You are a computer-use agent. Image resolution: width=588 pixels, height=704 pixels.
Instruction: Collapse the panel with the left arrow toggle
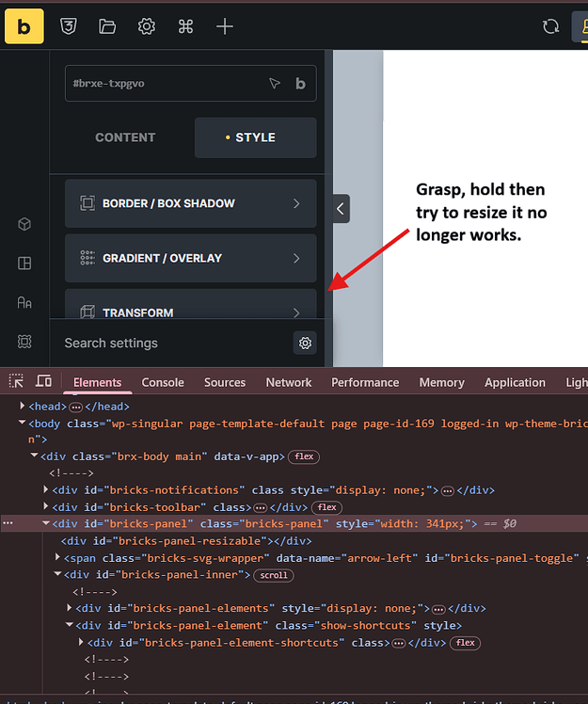tap(342, 208)
